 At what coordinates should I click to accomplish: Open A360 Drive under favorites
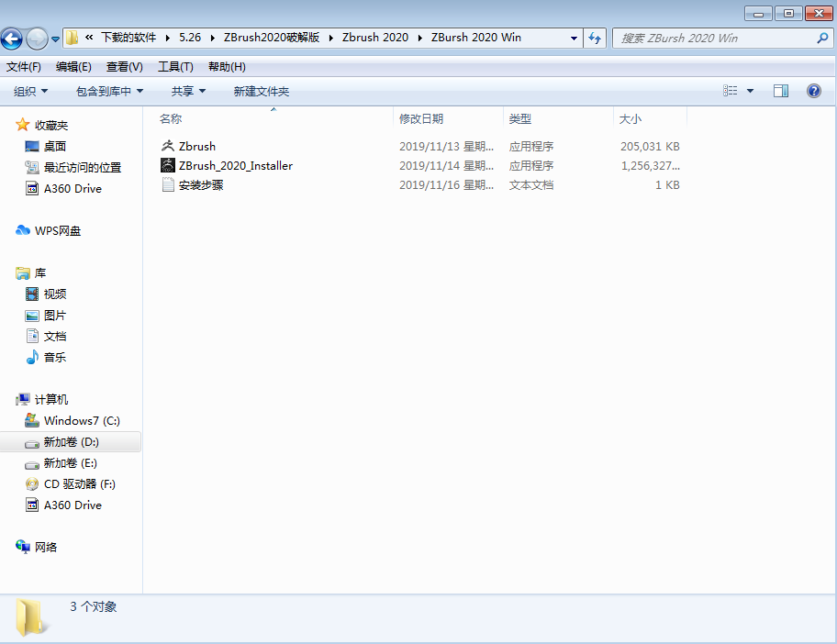pos(73,188)
